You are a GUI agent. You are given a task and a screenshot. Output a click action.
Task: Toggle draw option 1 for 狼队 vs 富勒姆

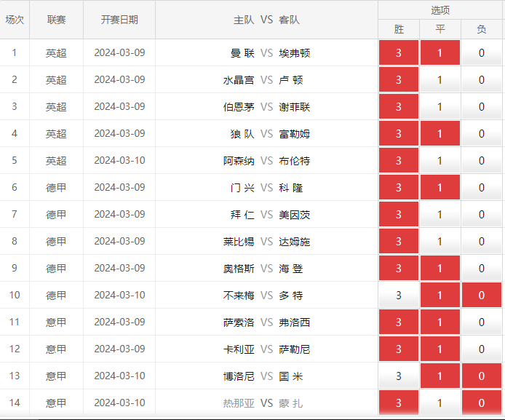pos(440,133)
